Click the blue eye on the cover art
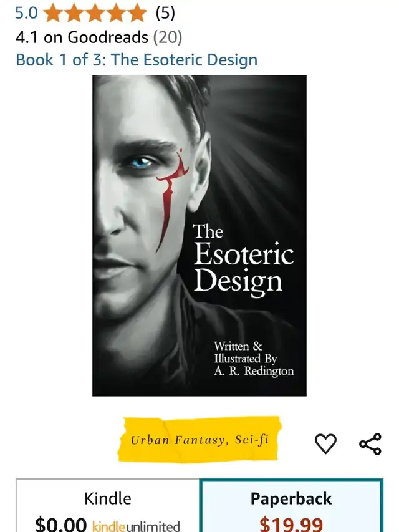This screenshot has height=532, width=399. click(140, 163)
